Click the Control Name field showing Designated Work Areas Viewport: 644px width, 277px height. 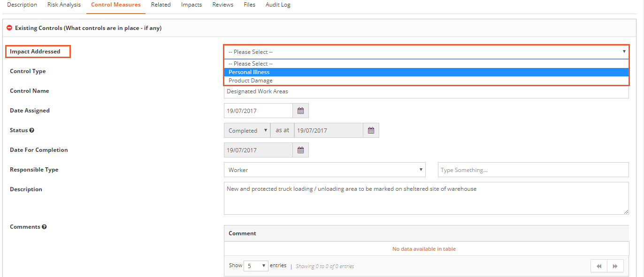(426, 91)
